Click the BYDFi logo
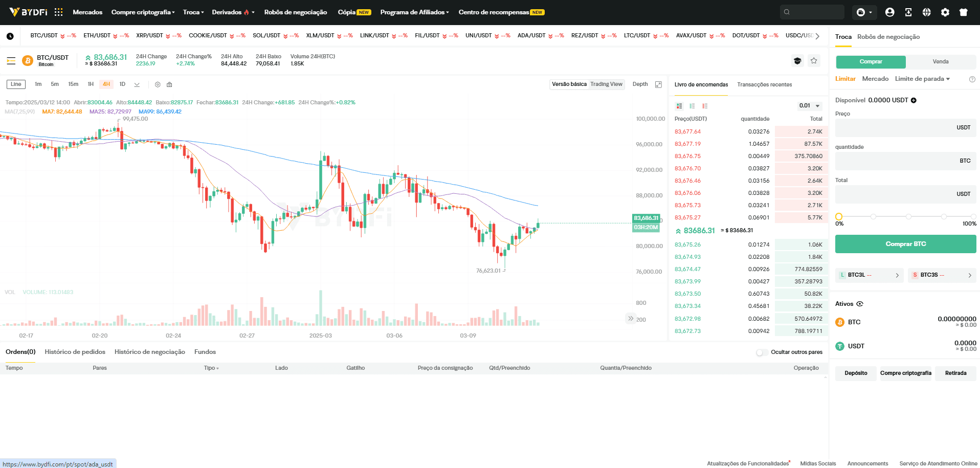 pyautogui.click(x=28, y=12)
